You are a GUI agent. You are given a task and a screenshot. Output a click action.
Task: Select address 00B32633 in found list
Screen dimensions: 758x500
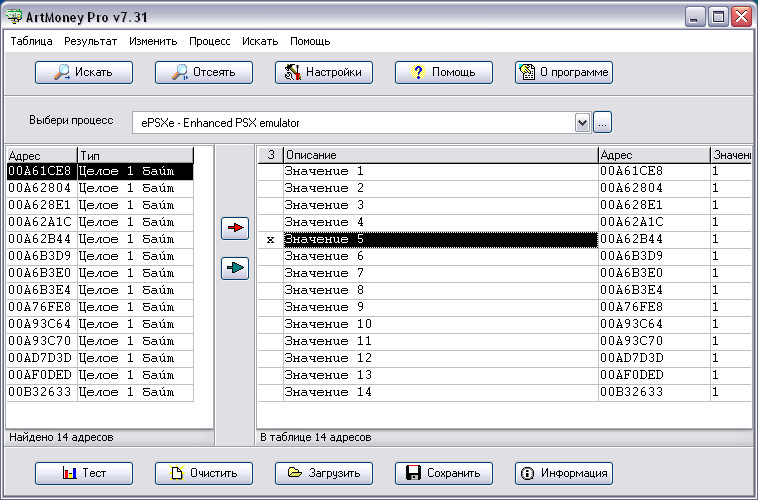click(x=42, y=392)
